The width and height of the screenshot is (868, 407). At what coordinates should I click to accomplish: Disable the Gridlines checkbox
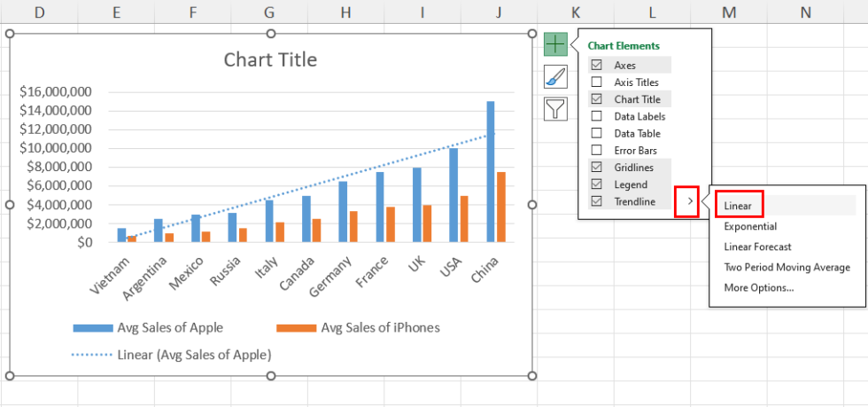pos(596,168)
